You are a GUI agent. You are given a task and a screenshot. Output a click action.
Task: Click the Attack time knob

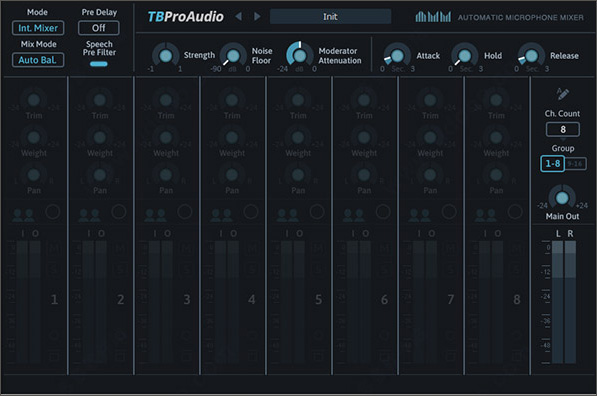[397, 56]
